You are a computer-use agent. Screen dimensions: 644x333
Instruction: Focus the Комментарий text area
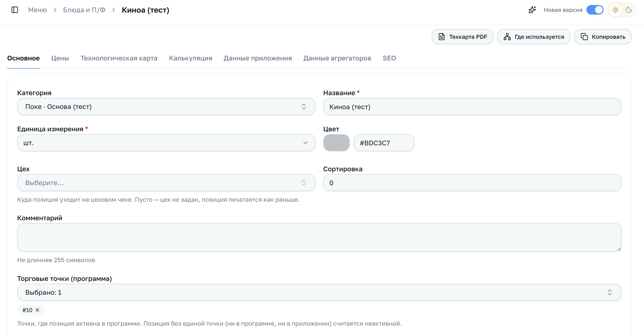(x=319, y=237)
